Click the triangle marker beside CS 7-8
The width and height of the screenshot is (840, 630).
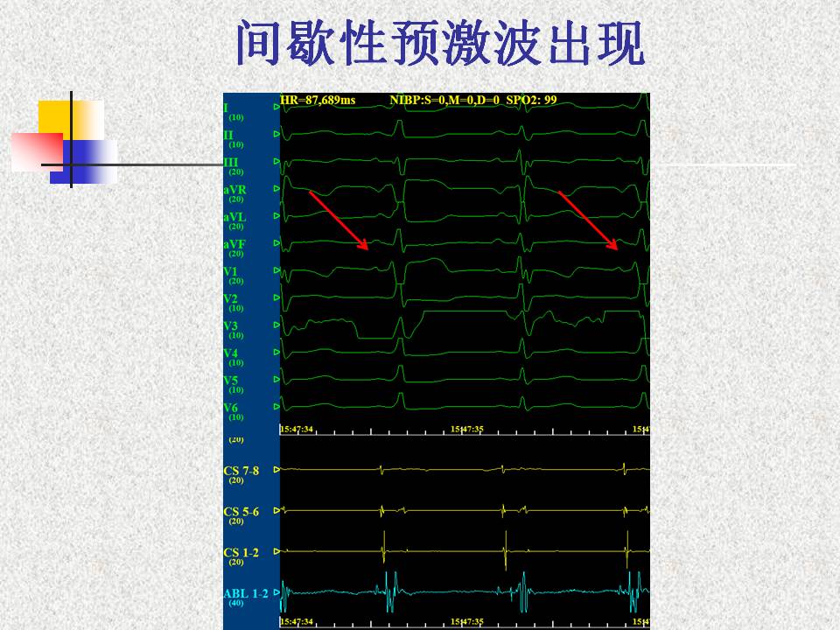[x=276, y=470]
